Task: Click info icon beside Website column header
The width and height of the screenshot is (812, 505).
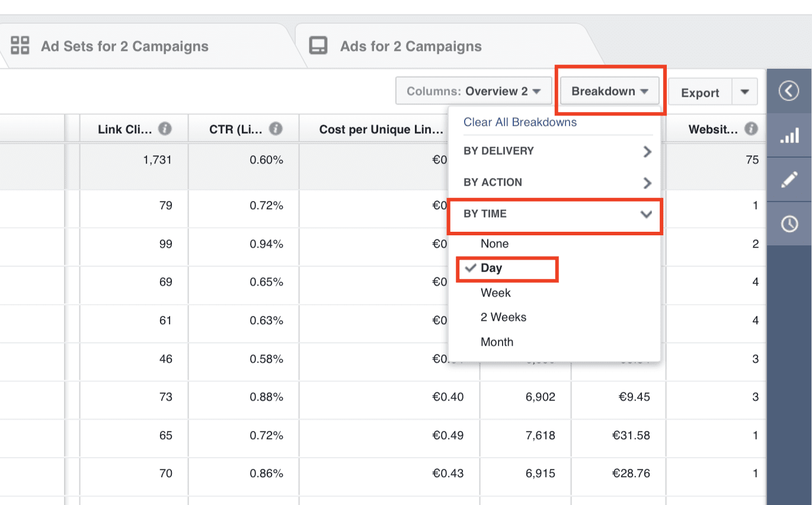Action: pos(751,129)
